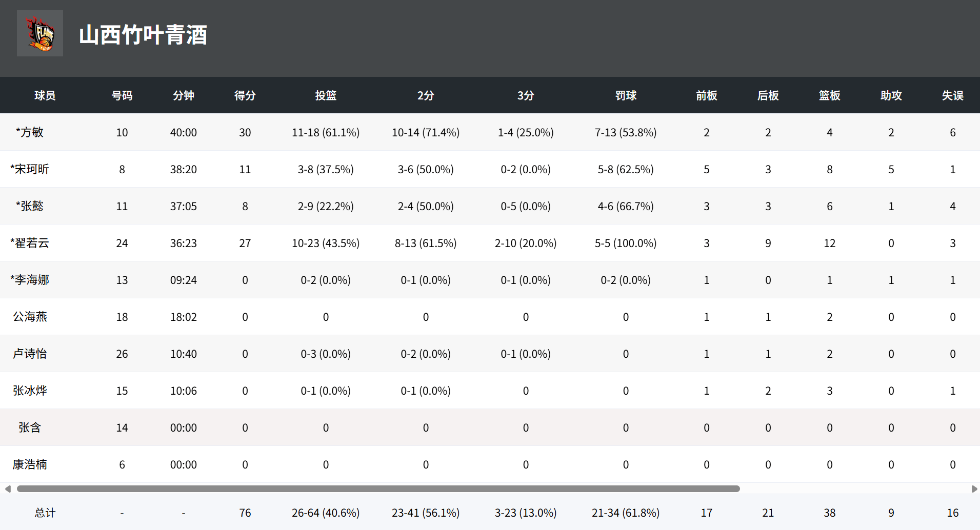Click player name 张冰烨
This screenshot has width=980, height=530.
click(30, 391)
